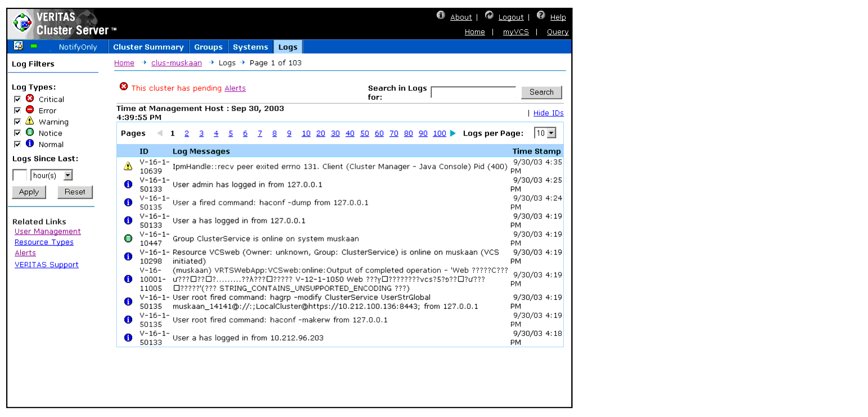Apply the selected log filters
This screenshot has width=868, height=417.
pyautogui.click(x=29, y=192)
